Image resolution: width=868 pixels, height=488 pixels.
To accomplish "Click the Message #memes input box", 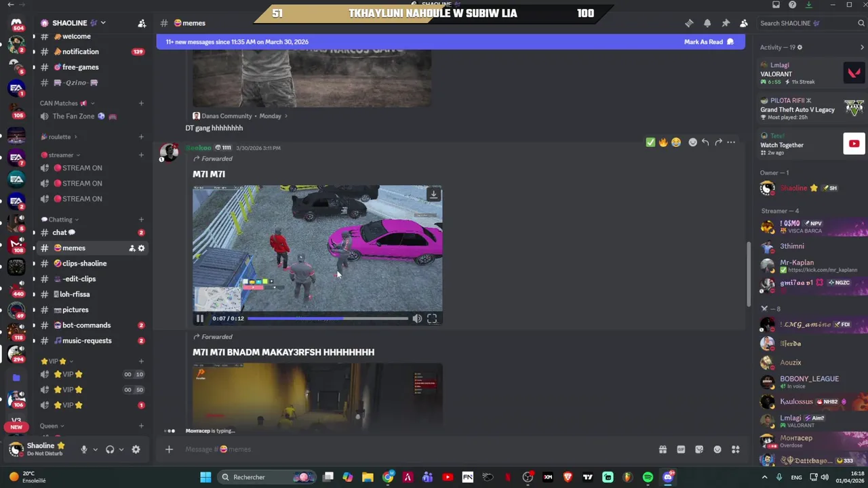I will click(414, 449).
